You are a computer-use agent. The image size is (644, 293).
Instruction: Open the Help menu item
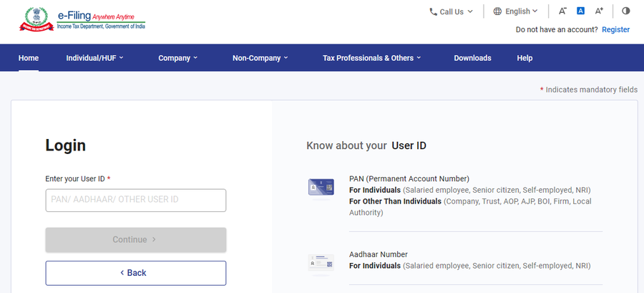pyautogui.click(x=525, y=58)
